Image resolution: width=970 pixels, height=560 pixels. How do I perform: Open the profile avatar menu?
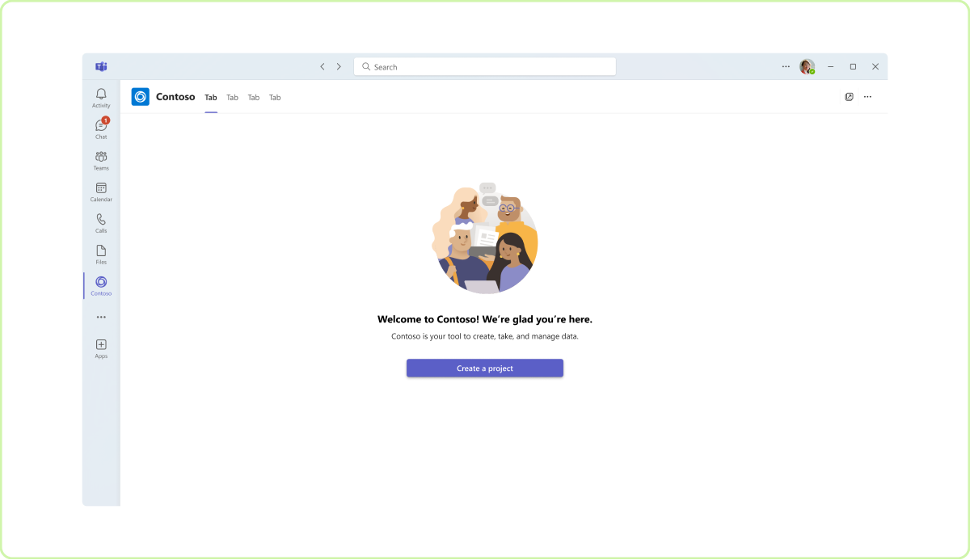(807, 66)
